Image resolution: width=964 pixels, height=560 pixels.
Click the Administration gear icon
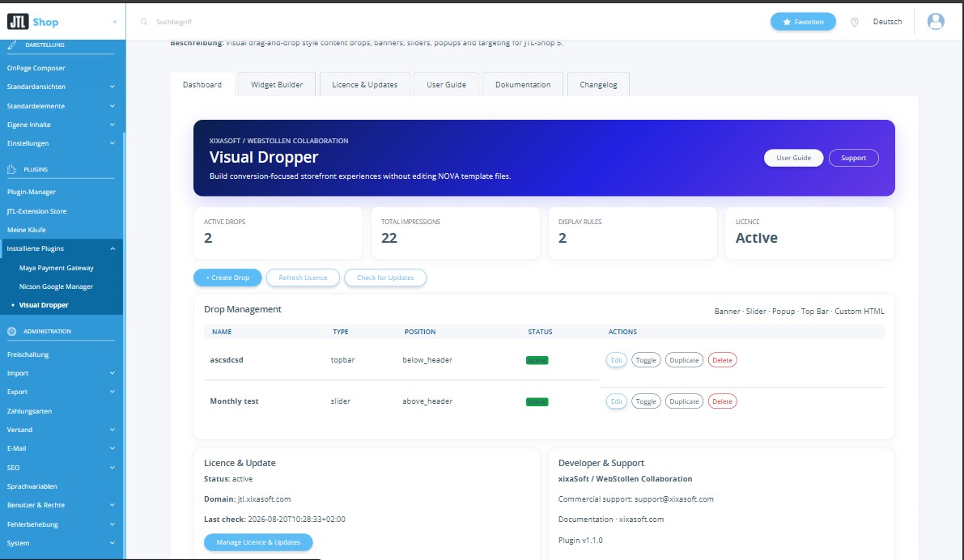tap(11, 331)
